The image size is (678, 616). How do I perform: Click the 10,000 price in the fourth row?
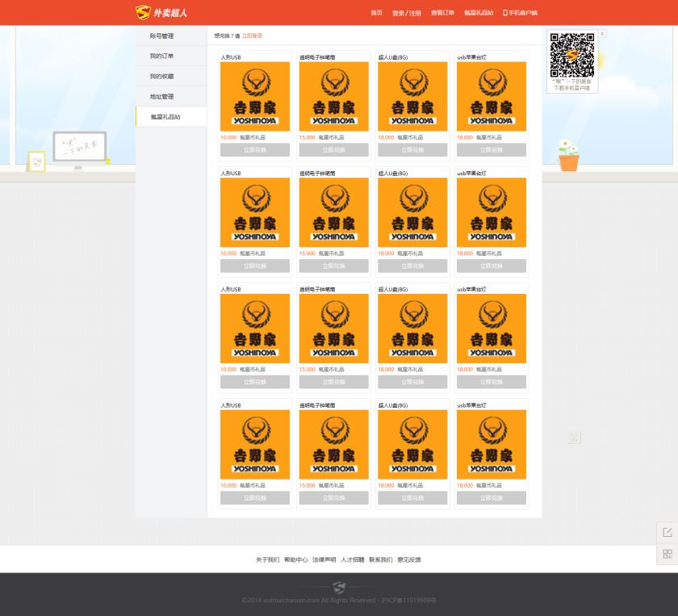coord(228,485)
